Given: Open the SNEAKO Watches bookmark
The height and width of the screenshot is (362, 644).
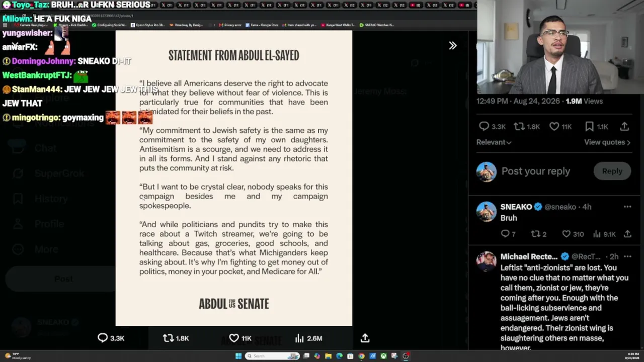Looking at the screenshot, I should [x=377, y=25].
